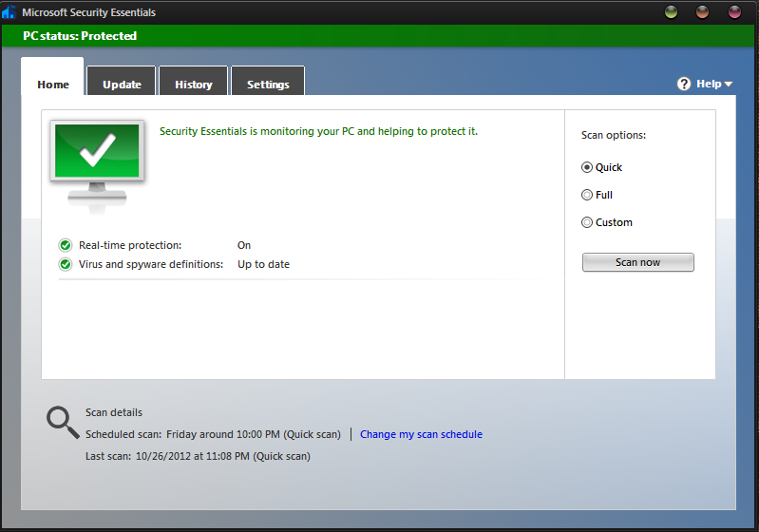Start scanning with the Scan now button
This screenshot has width=759, height=532.
click(x=638, y=262)
